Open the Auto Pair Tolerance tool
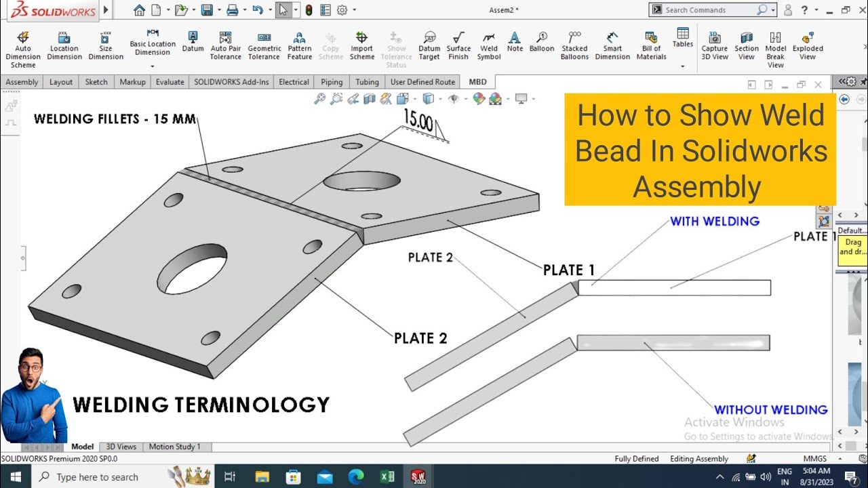The image size is (868, 488). [x=226, y=46]
